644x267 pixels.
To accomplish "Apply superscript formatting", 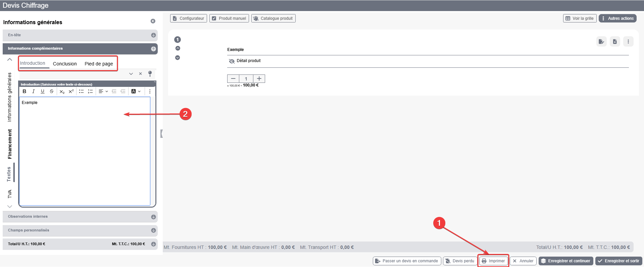I will (71, 91).
